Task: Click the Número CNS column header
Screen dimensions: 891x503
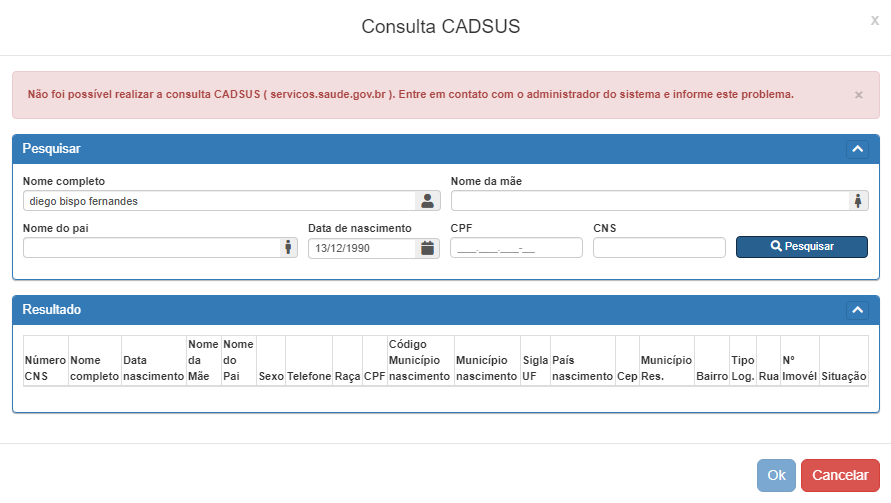Action: (45, 367)
